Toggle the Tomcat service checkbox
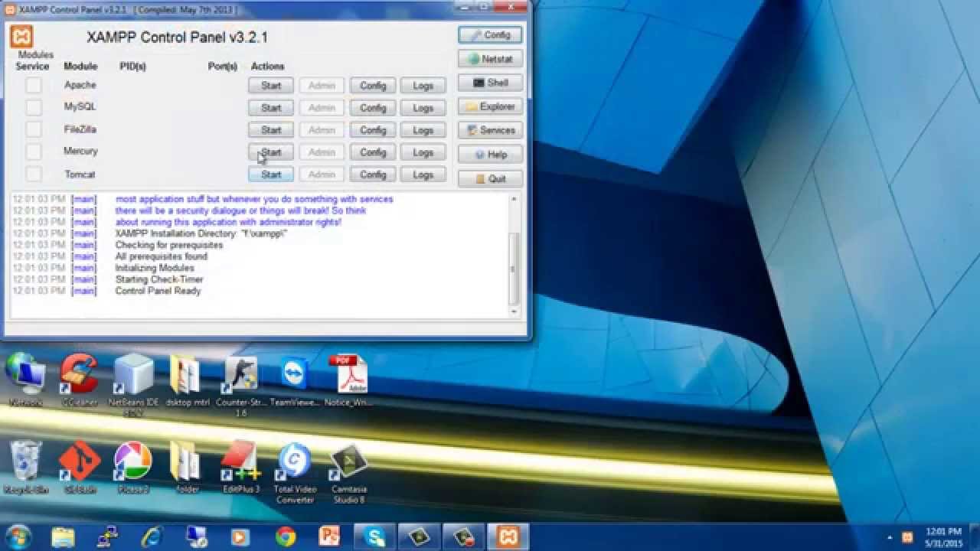980x551 pixels. click(x=34, y=174)
